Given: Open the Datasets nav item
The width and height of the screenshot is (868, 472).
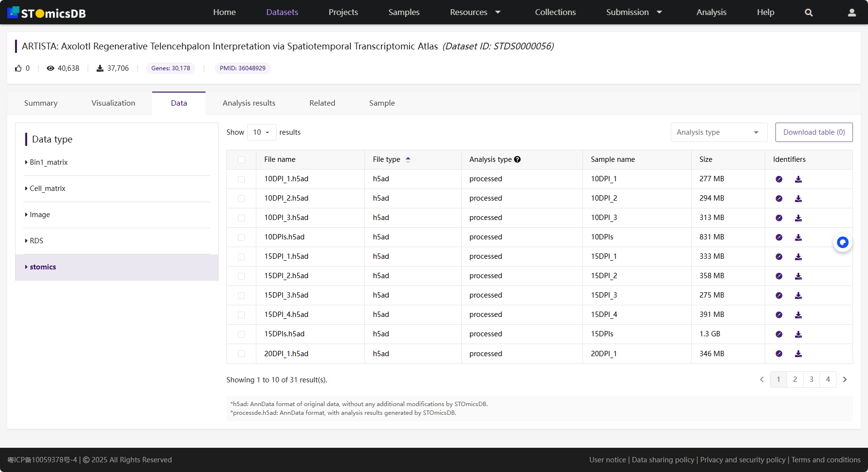Looking at the screenshot, I should (x=282, y=12).
